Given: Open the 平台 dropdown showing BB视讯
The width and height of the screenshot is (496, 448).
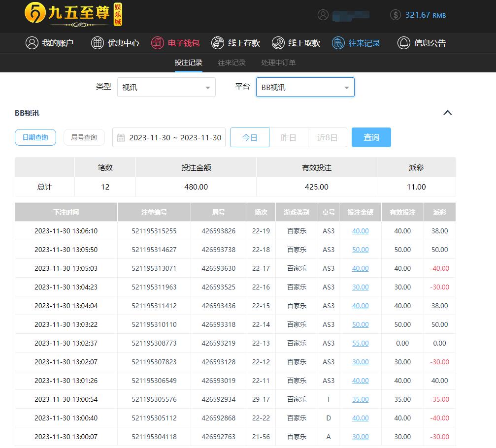Looking at the screenshot, I should [305, 88].
